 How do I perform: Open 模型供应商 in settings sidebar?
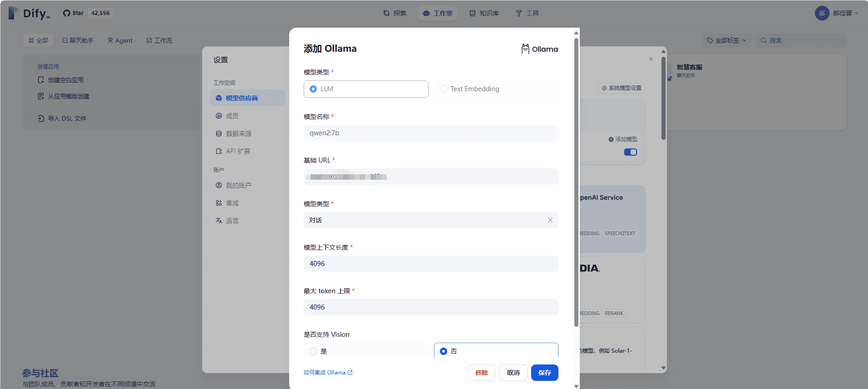point(247,98)
